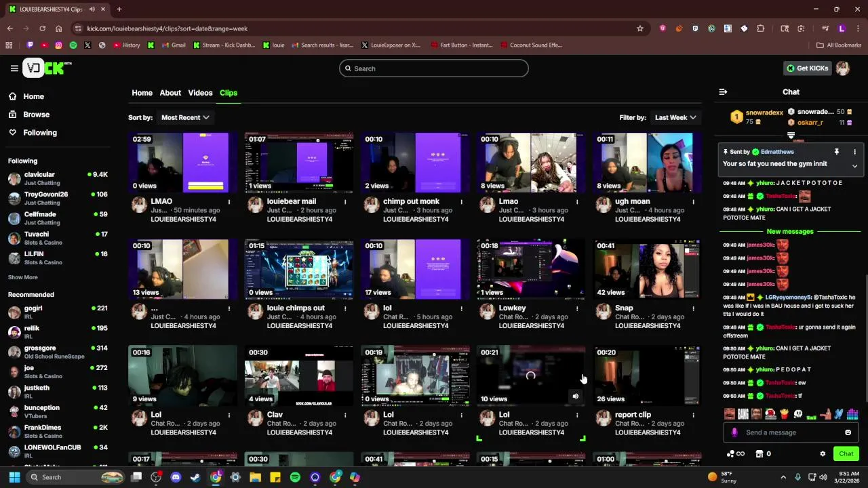Click the Send a message input
This screenshot has height=488, width=868.
point(791,432)
